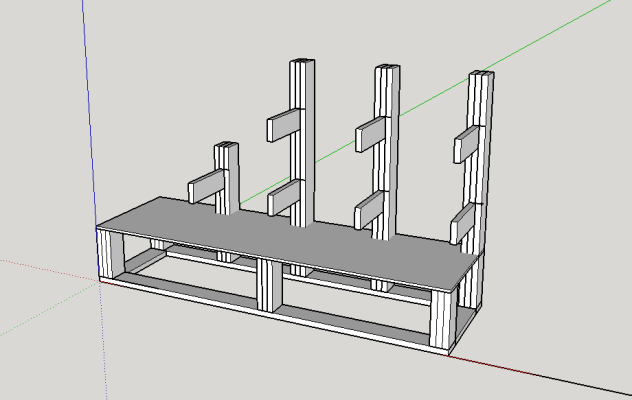
Task: Select the lower arm on the third post
Action: tap(370, 210)
